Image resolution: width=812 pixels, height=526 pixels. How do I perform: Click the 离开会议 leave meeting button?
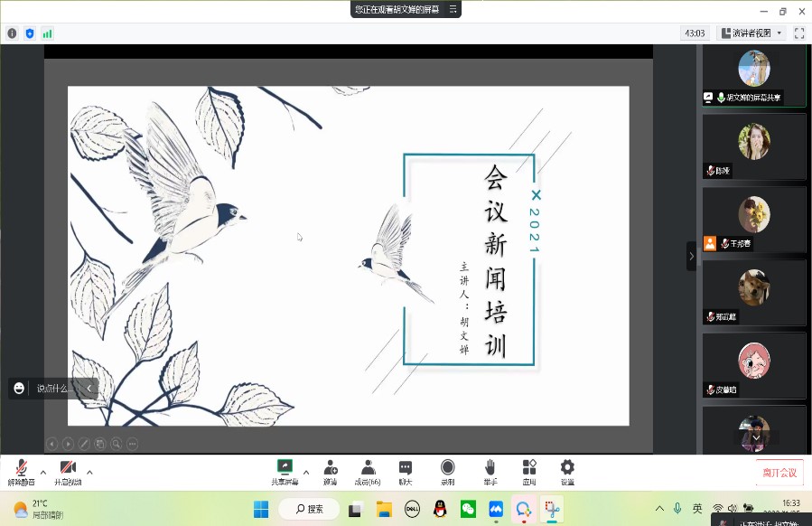(779, 473)
